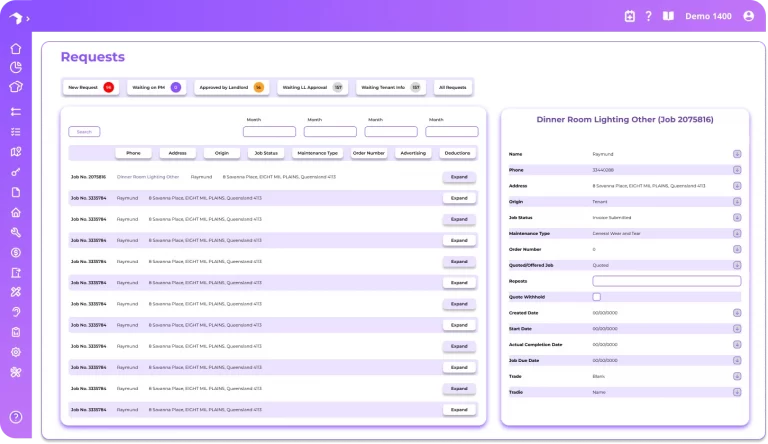Image resolution: width=768 pixels, height=444 pixels.
Task: Expand the Job Status field arrow
Action: [x=737, y=218]
